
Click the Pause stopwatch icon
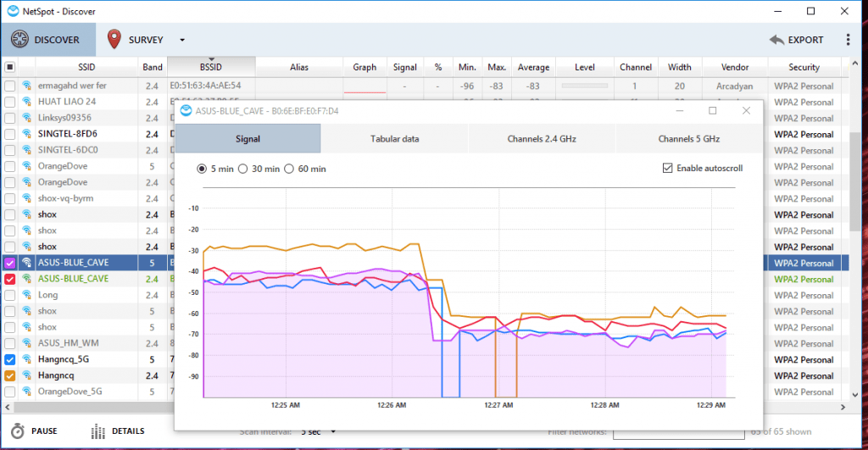(x=18, y=431)
